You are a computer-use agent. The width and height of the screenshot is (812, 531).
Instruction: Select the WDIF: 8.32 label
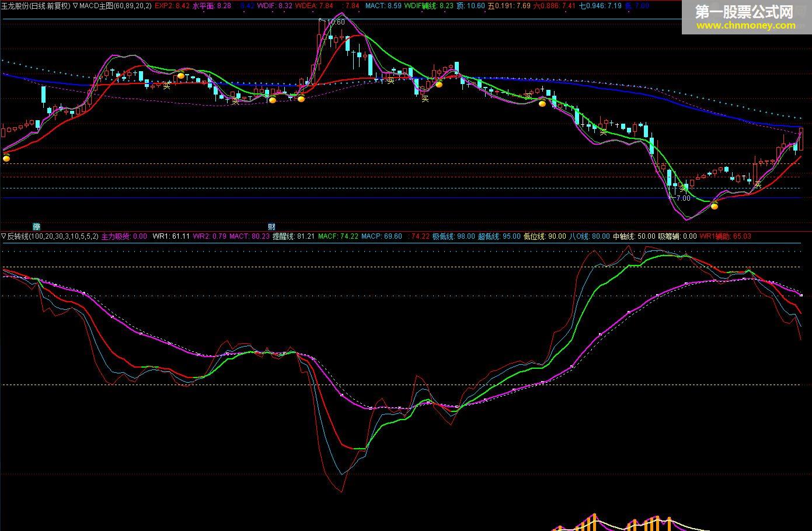point(275,5)
